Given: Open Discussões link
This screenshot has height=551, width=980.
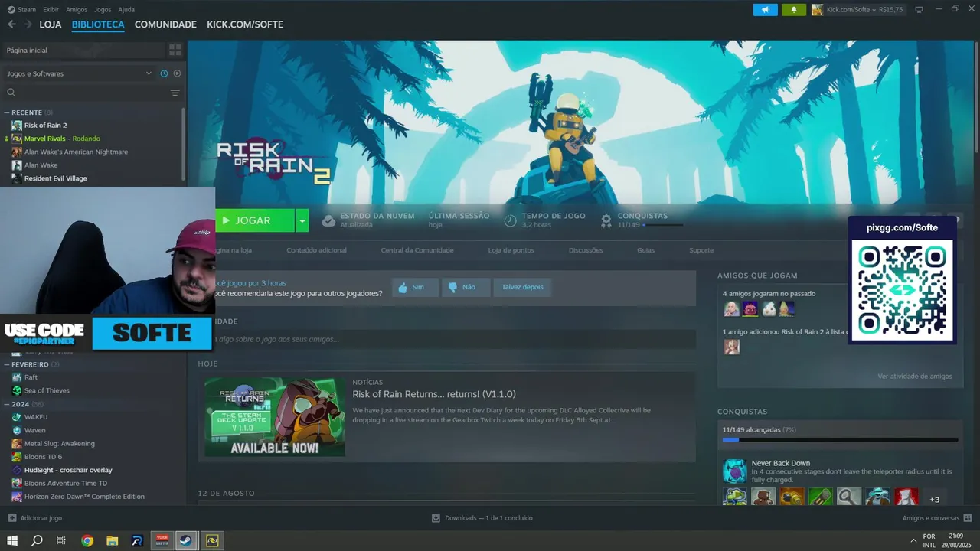Looking at the screenshot, I should [586, 250].
